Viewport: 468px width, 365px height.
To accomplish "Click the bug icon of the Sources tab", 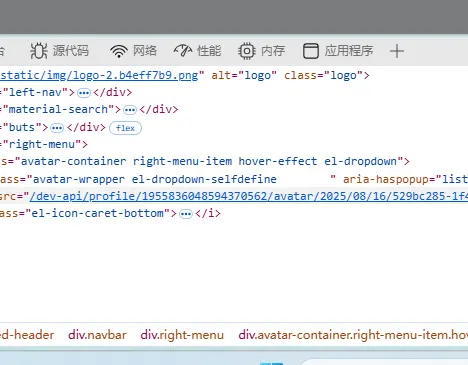I will pos(39,51).
